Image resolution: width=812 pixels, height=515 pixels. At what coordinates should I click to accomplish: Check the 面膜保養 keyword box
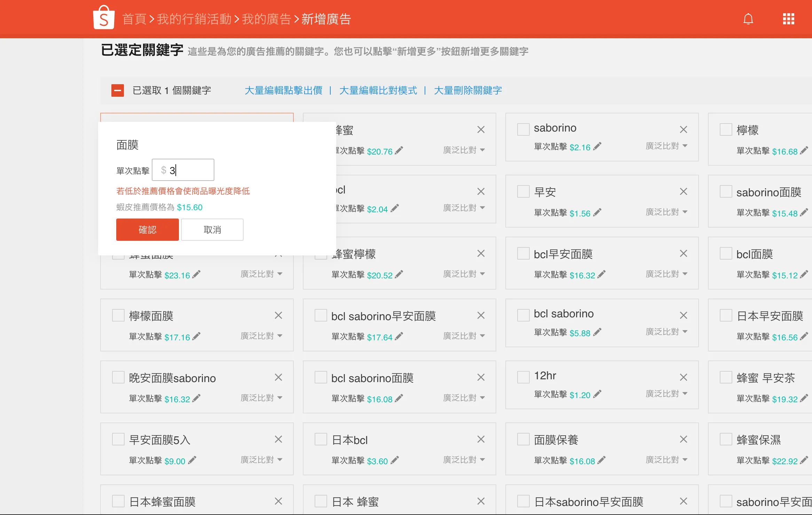click(523, 439)
